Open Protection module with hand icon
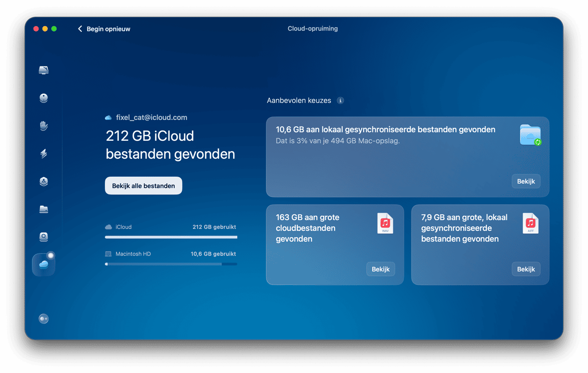This screenshot has width=588, height=373. click(x=44, y=126)
